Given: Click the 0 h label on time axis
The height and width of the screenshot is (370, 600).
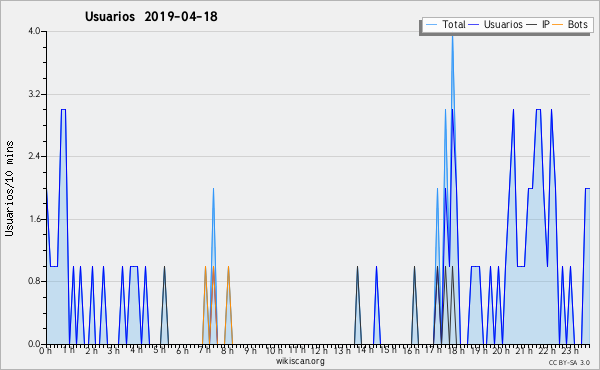Looking at the screenshot, I should (45, 351).
